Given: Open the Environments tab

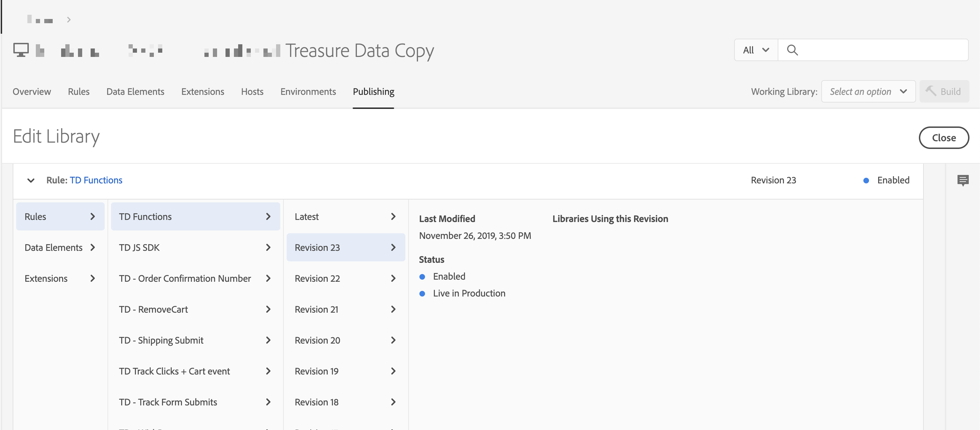Looking at the screenshot, I should 308,91.
